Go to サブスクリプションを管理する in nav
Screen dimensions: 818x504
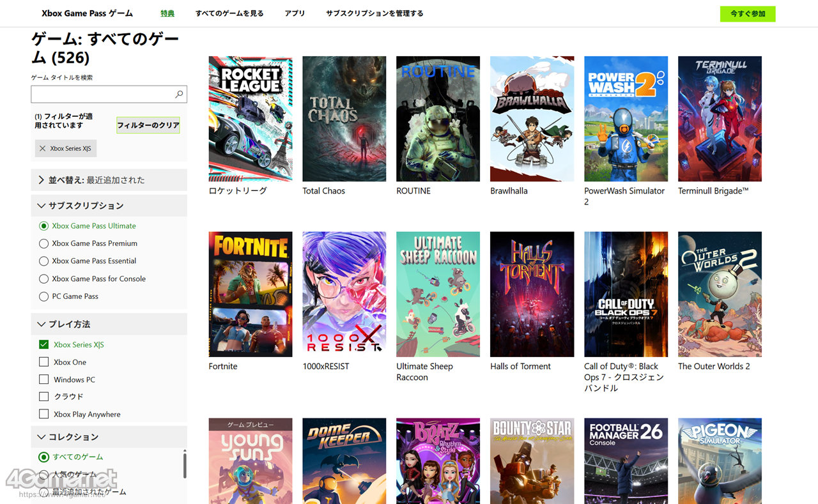pos(374,13)
